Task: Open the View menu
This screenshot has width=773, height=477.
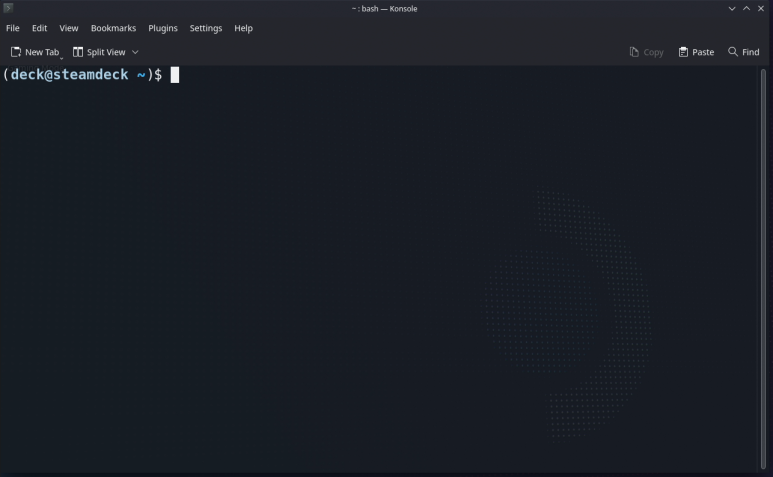Action: [x=69, y=28]
